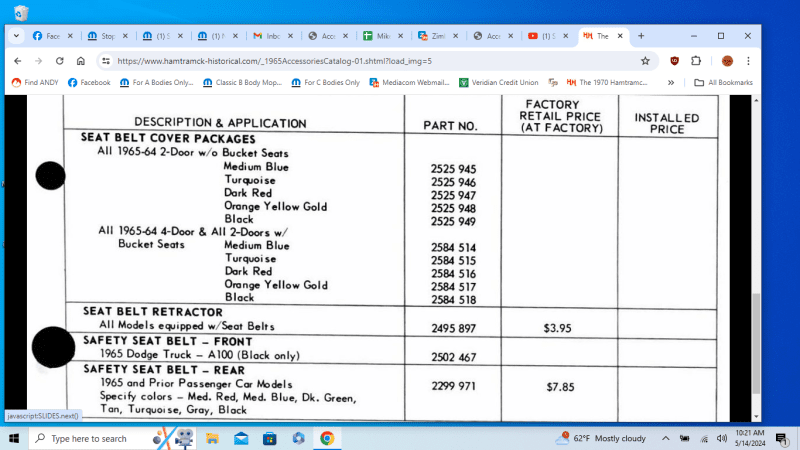Open the weather widget showing 62°F
800x450 pixels.
[601, 438]
